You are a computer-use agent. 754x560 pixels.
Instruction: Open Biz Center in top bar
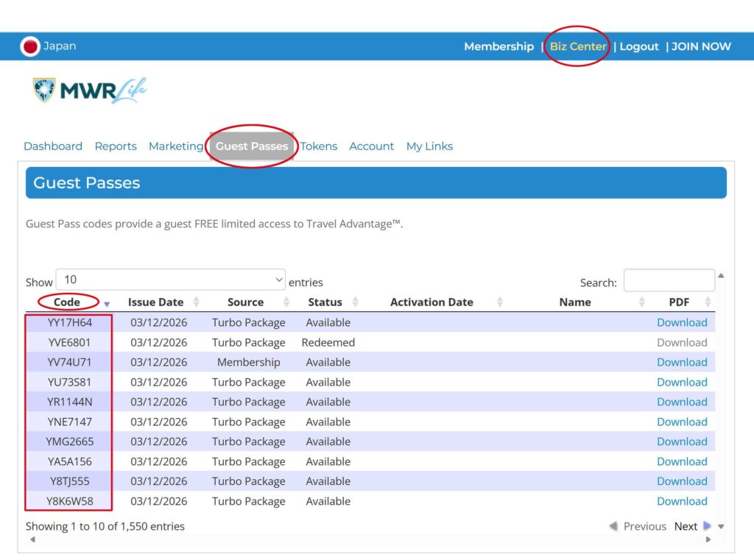click(x=578, y=46)
